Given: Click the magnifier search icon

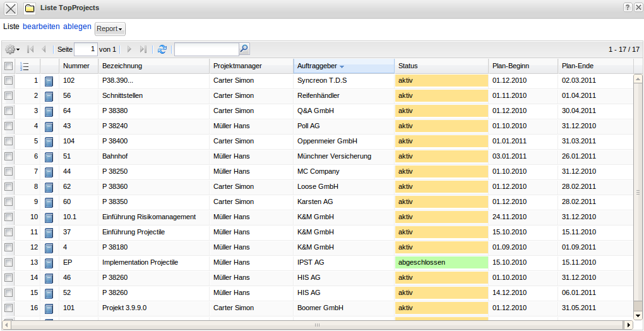Looking at the screenshot, I should pyautogui.click(x=244, y=49).
